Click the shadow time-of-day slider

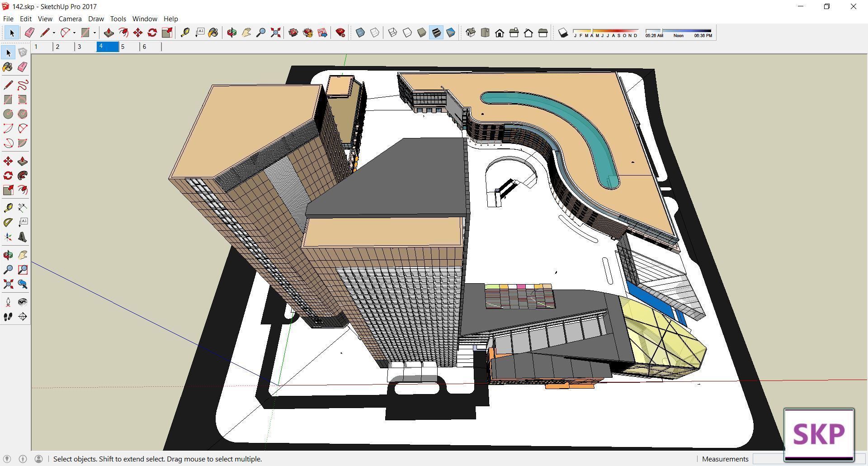click(x=678, y=33)
